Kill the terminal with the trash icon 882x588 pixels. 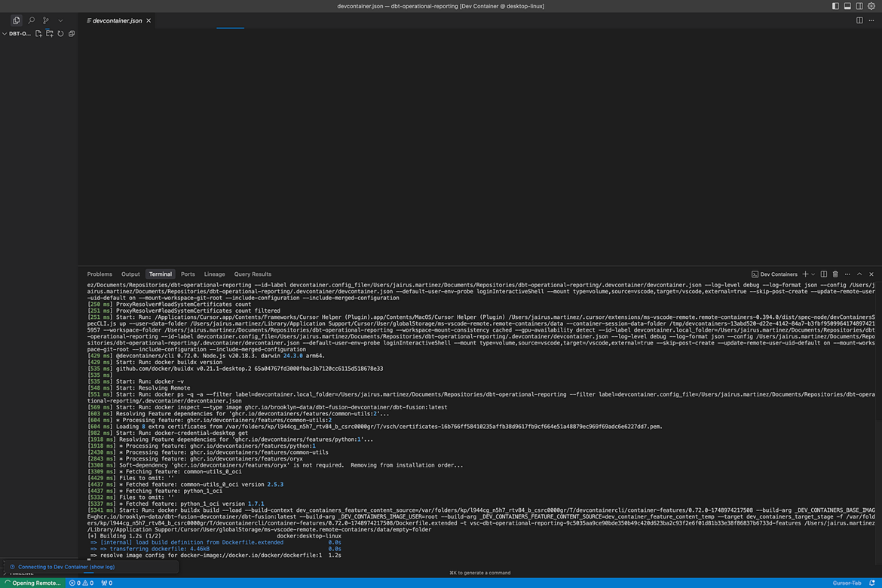coord(835,274)
